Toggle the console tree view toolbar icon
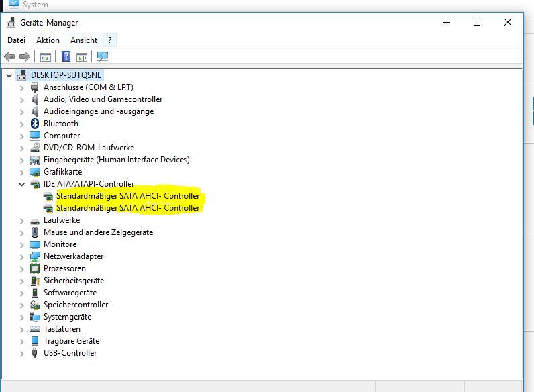Image resolution: width=534 pixels, height=392 pixels. (46, 57)
